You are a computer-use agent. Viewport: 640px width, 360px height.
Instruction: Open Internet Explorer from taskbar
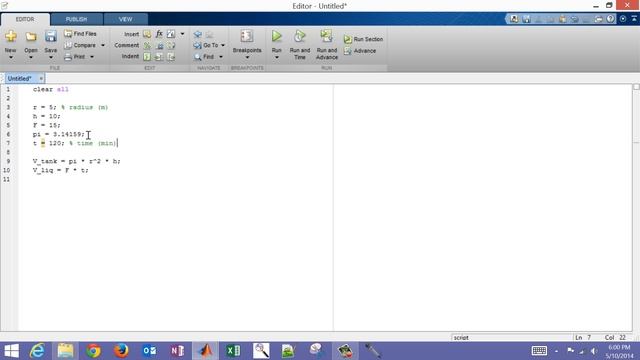[37, 351]
